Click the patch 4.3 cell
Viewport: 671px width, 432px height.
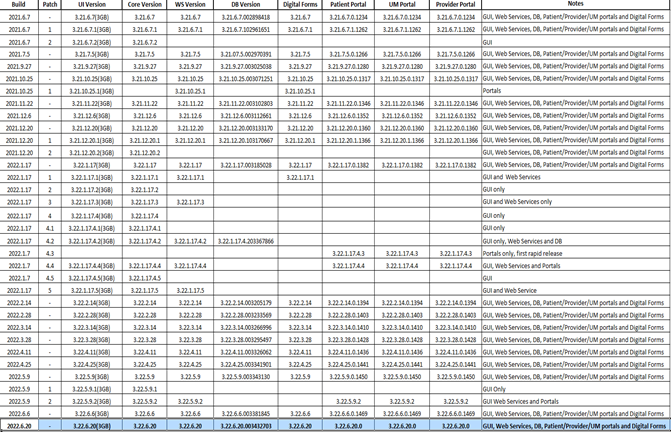pos(49,253)
